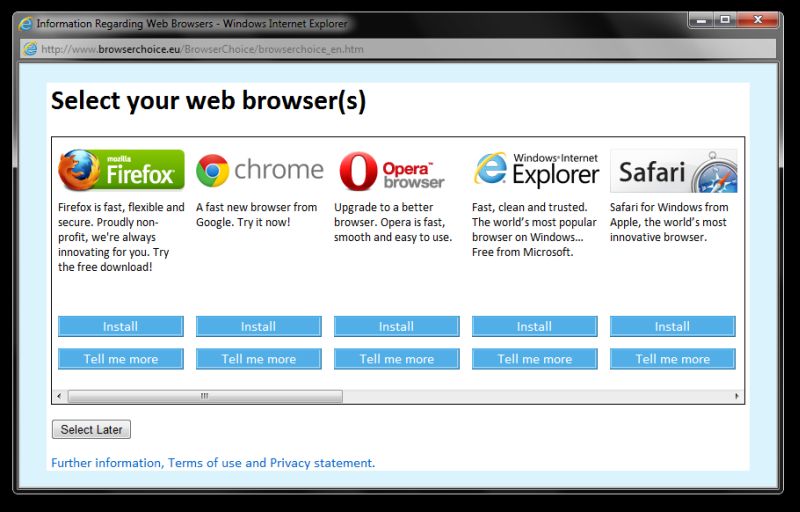The image size is (800, 512).
Task: Choose Select Later
Action: [x=91, y=429]
